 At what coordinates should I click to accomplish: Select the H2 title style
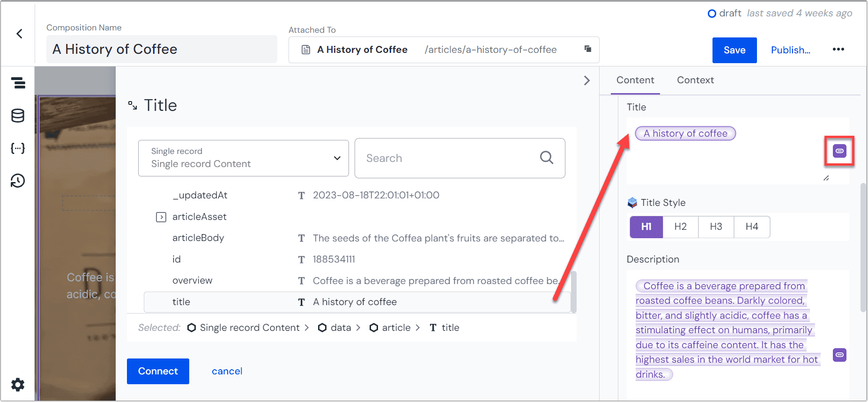680,227
